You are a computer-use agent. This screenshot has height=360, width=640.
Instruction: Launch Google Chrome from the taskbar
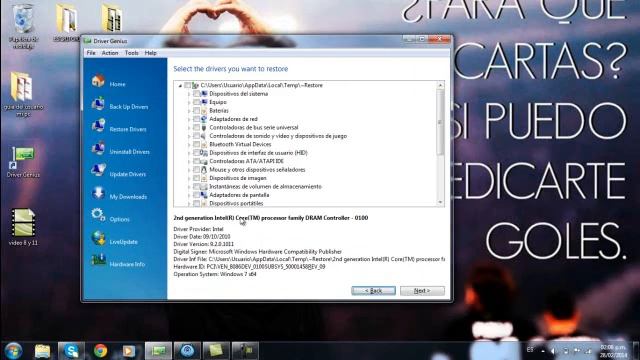click(x=100, y=351)
